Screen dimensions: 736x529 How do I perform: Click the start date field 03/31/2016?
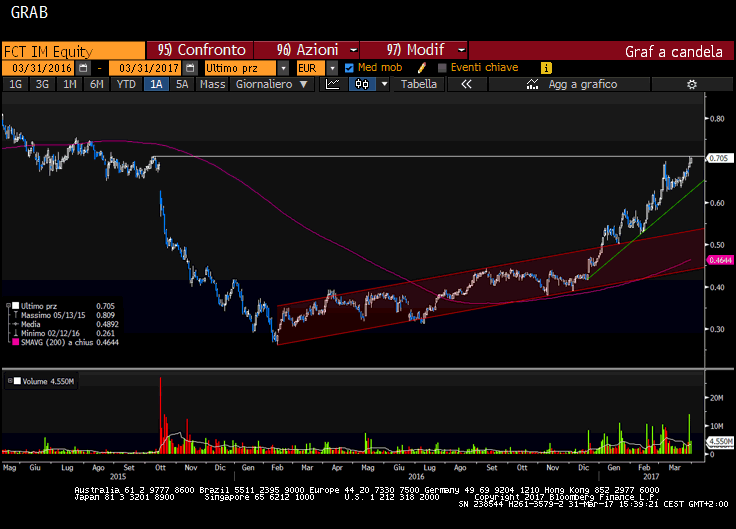[39, 68]
